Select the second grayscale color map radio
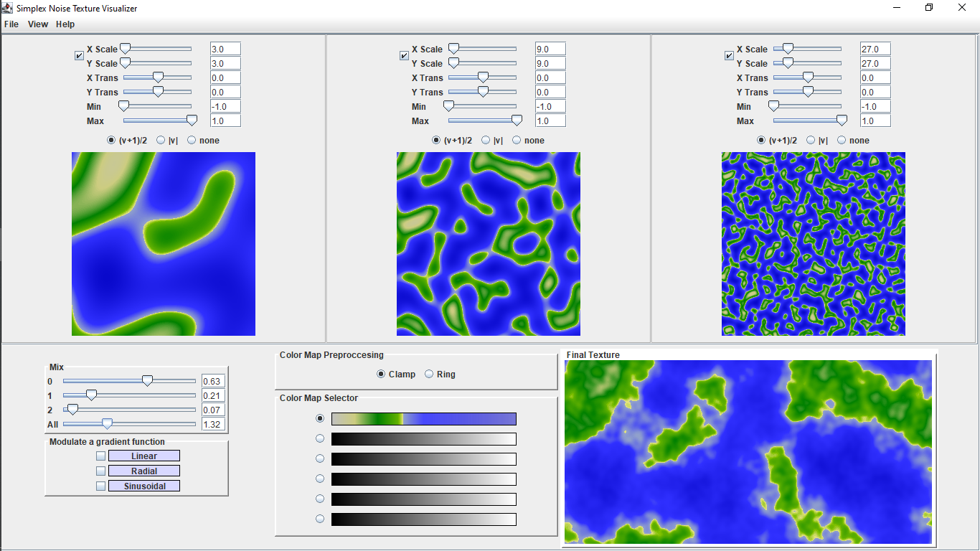The width and height of the screenshot is (980, 551). [320, 459]
